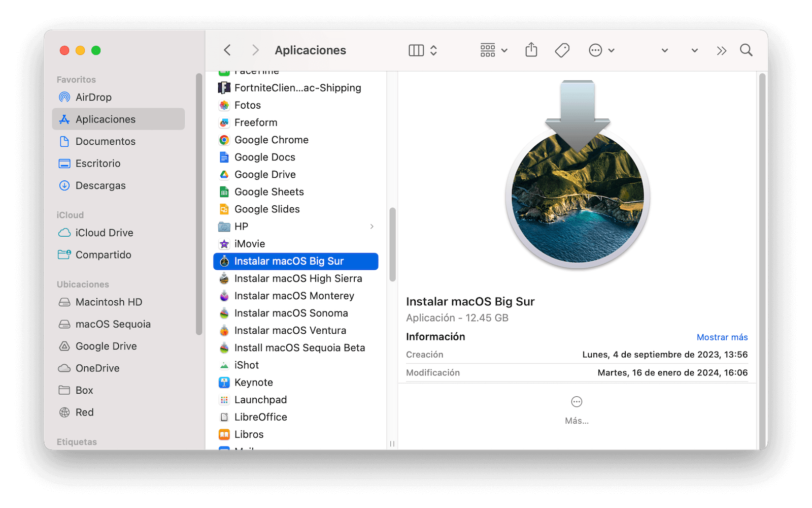Screen dimensions: 812x508
Task: Select Google Sheets in the list
Action: 296,192
